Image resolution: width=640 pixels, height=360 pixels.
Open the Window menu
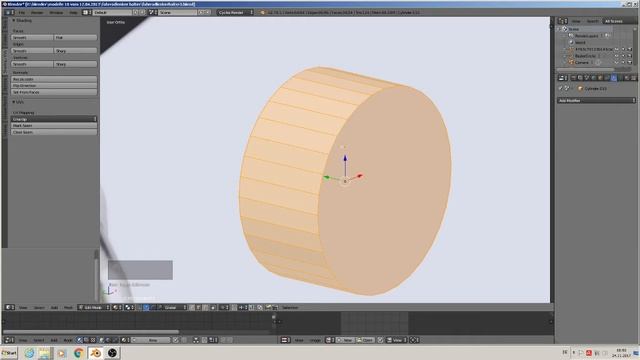tap(56, 13)
